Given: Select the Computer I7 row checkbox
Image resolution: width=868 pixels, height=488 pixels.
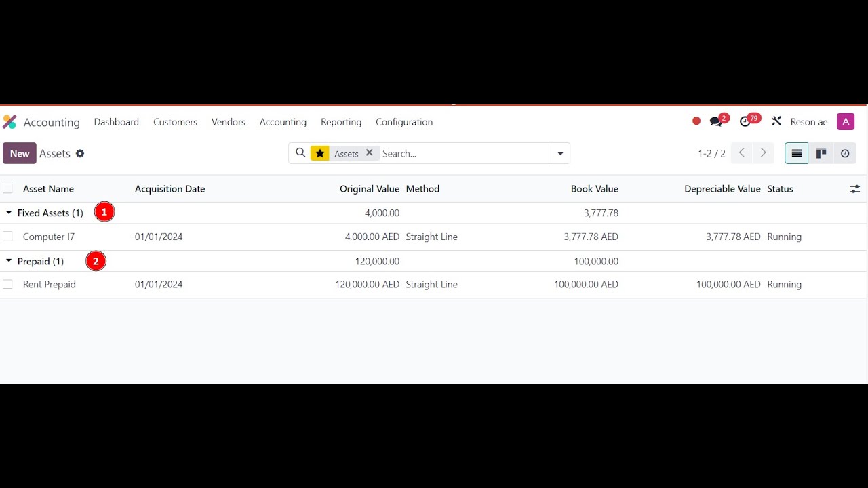Looking at the screenshot, I should (7, 237).
